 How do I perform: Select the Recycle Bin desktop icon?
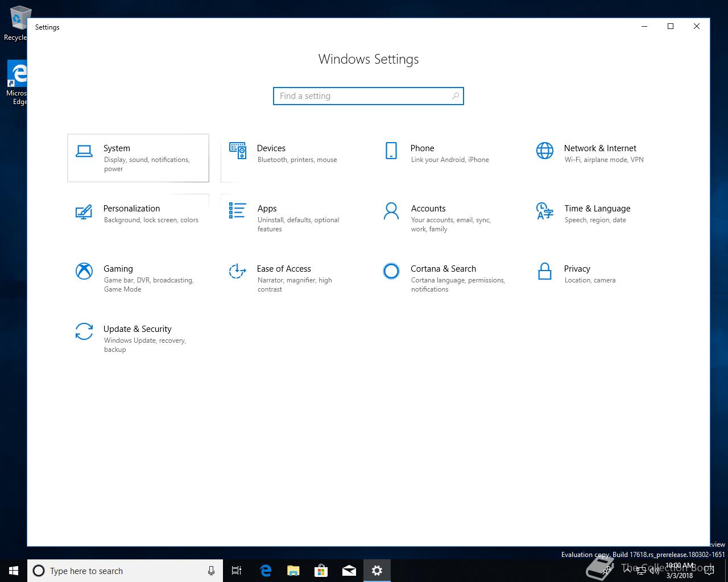tap(17, 24)
